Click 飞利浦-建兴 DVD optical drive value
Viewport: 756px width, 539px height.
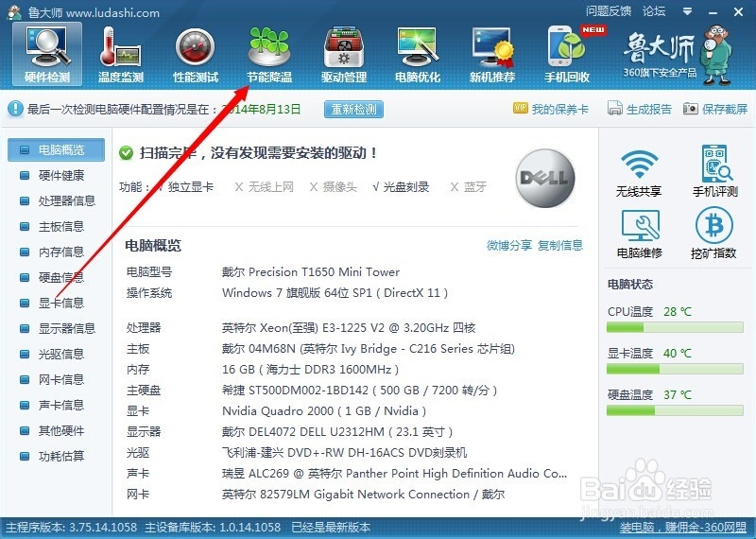coord(344,453)
